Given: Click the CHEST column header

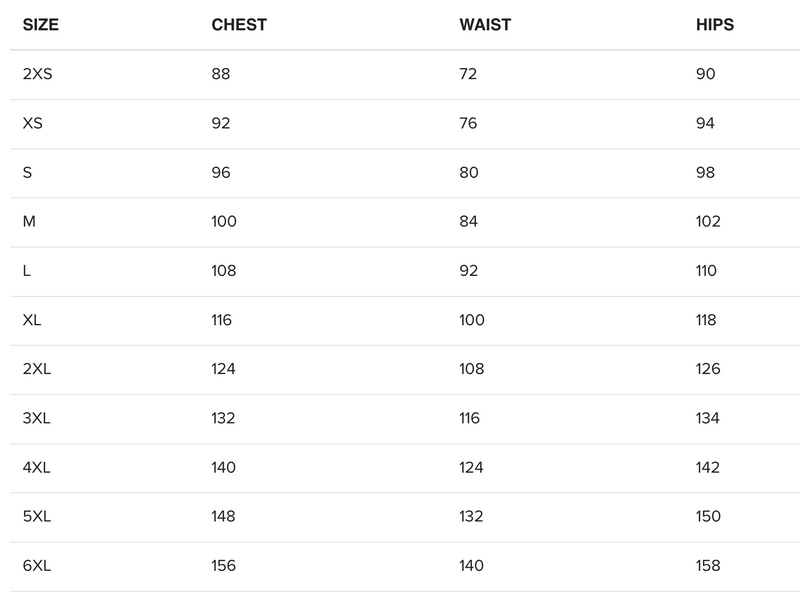Looking at the screenshot, I should (239, 25).
